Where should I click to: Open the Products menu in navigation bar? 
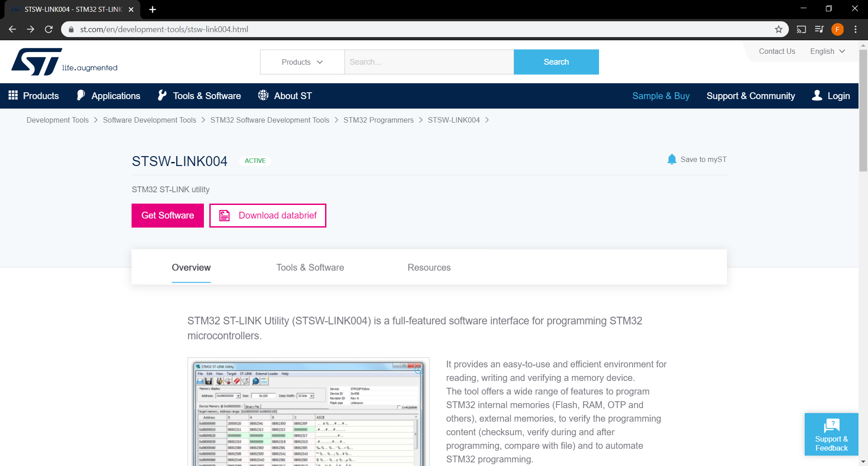pyautogui.click(x=34, y=96)
